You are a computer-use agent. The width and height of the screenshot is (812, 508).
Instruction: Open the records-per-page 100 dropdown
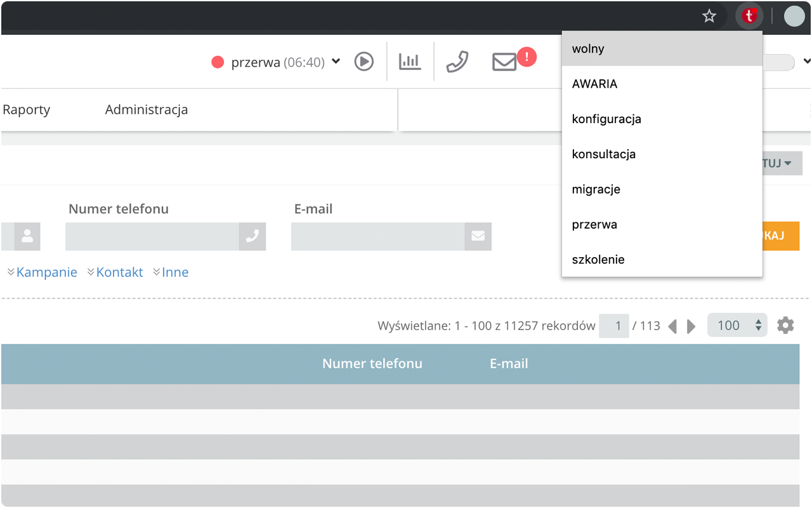[x=737, y=326]
